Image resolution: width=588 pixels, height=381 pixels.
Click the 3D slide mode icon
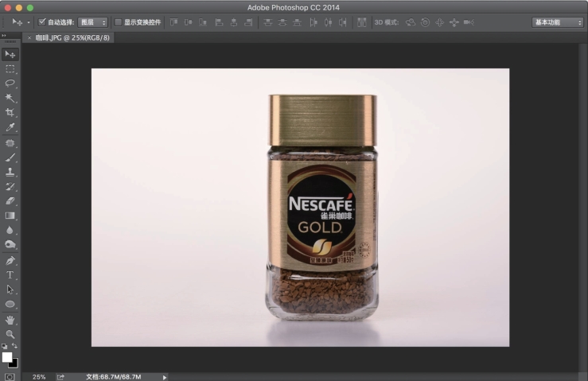pyautogui.click(x=454, y=22)
